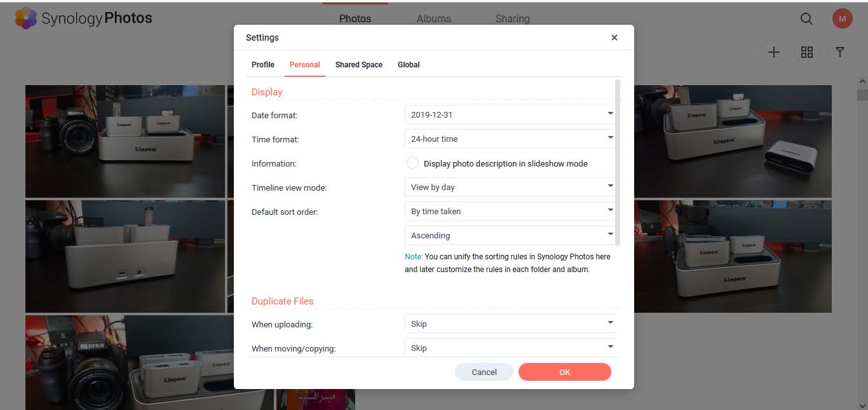
Task: Open the Time format dropdown
Action: click(510, 139)
